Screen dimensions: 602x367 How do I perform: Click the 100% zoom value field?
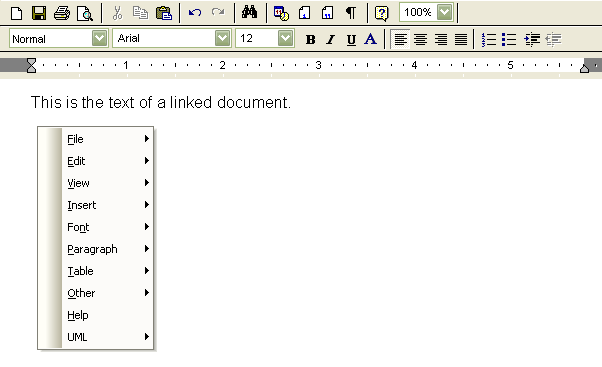[418, 12]
